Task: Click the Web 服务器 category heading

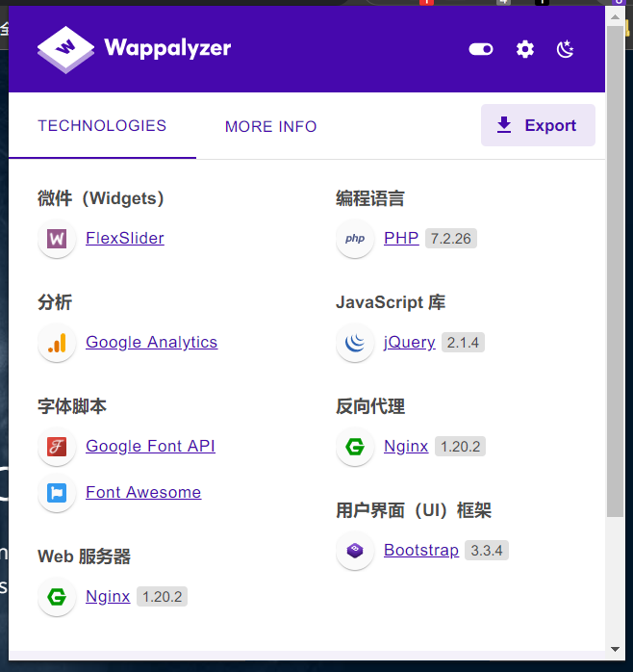Action: (x=84, y=556)
